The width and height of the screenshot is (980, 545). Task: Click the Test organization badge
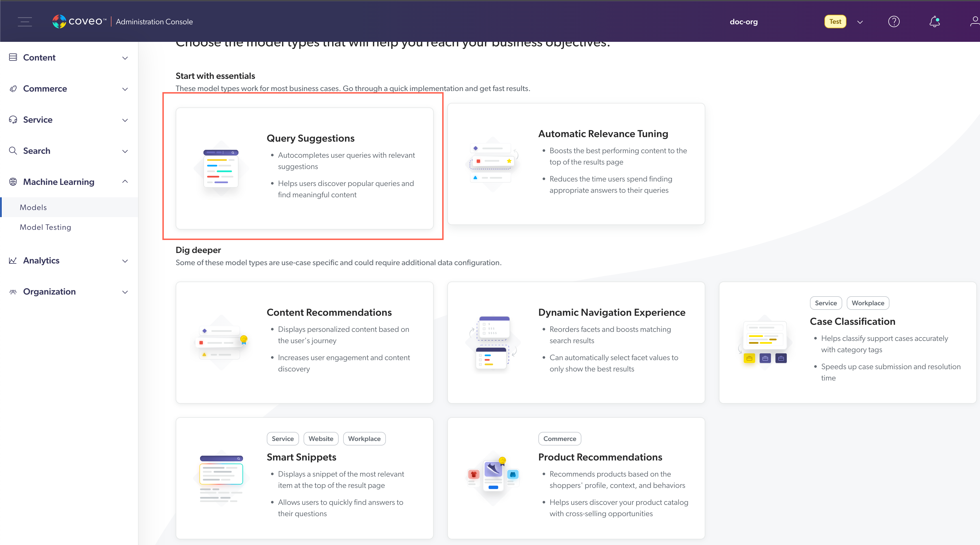tap(835, 22)
